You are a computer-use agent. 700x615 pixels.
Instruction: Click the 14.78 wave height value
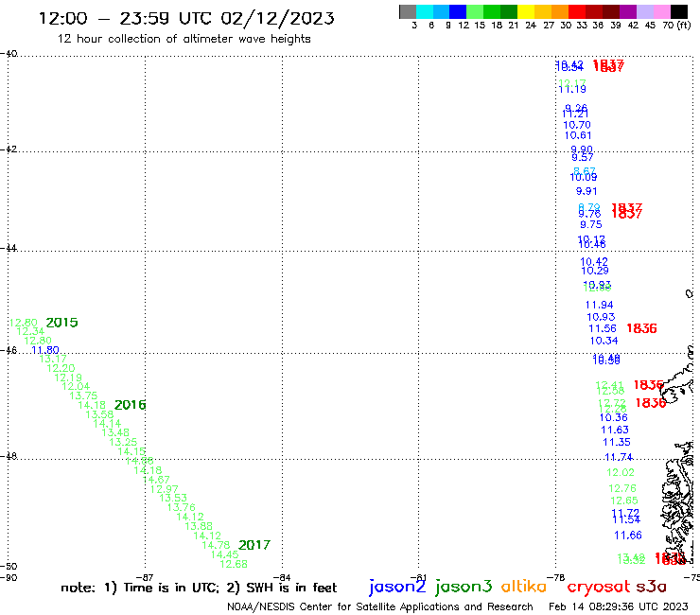(x=216, y=545)
